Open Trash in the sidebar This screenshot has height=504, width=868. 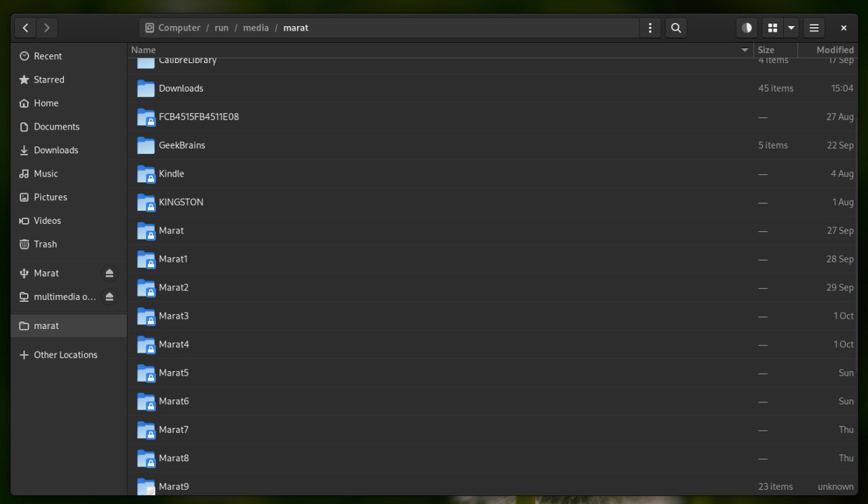68,244
